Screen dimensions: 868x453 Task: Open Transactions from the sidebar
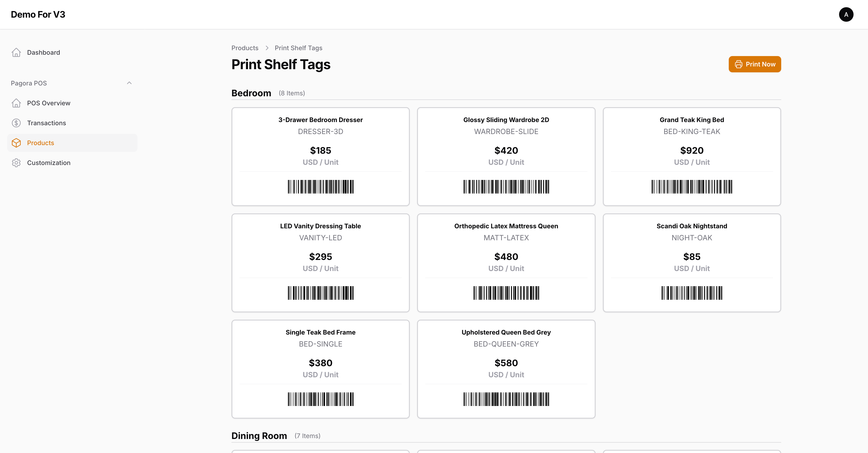point(47,123)
